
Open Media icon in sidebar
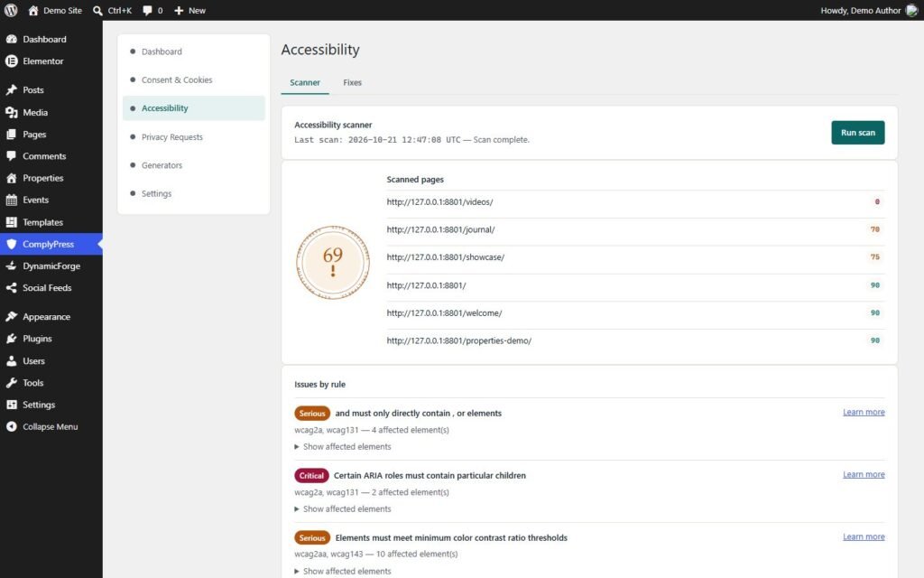(11, 112)
